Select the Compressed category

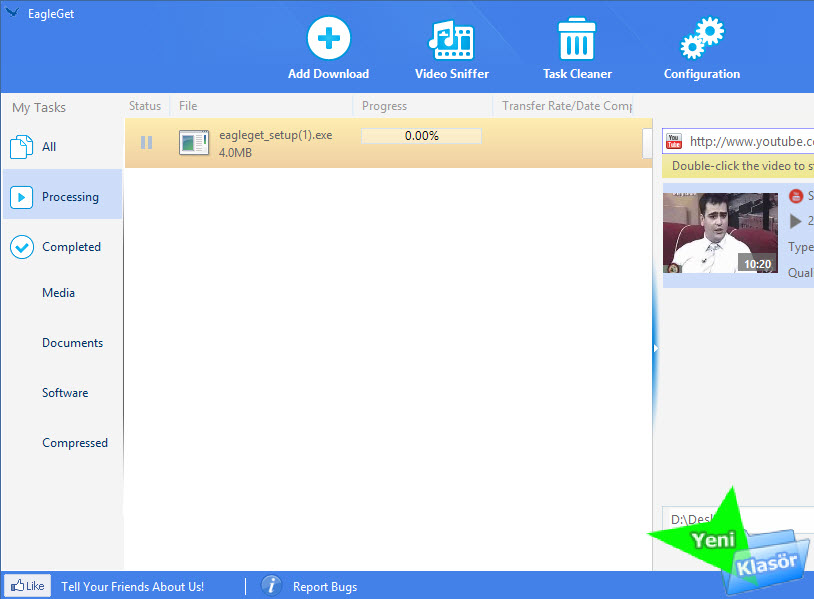coord(74,443)
